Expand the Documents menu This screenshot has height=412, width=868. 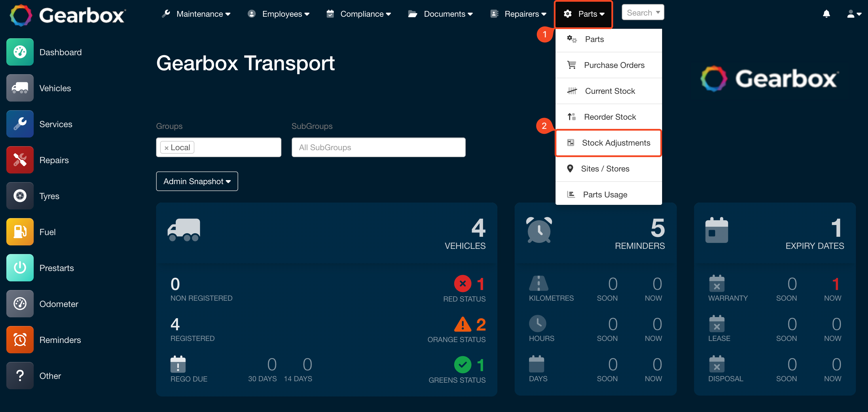pyautogui.click(x=440, y=14)
